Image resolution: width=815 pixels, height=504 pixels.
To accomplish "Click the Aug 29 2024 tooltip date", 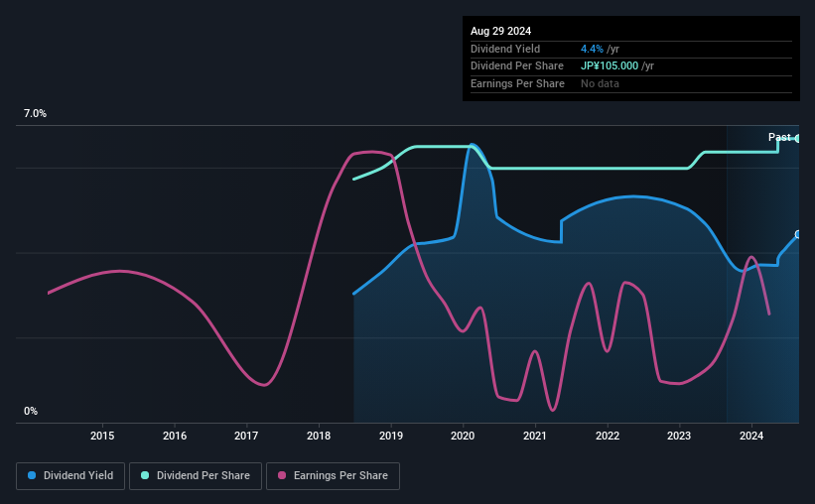I will pyautogui.click(x=500, y=31).
